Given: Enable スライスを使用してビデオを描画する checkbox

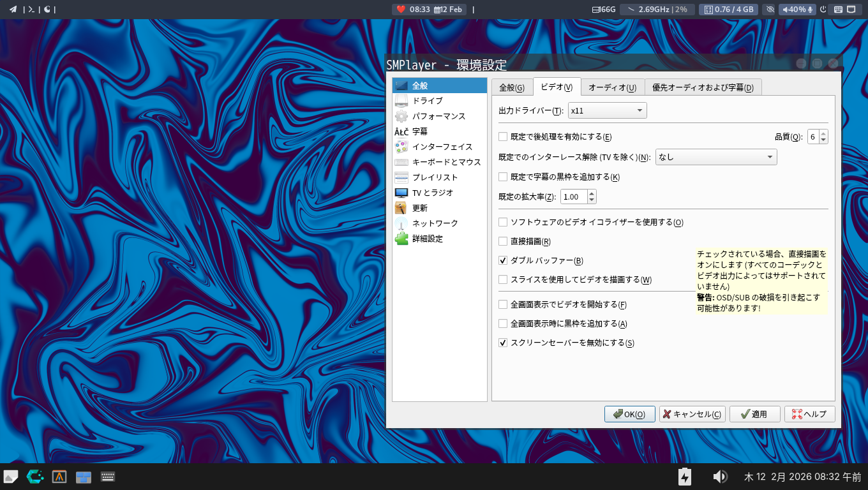Looking at the screenshot, I should pos(503,279).
